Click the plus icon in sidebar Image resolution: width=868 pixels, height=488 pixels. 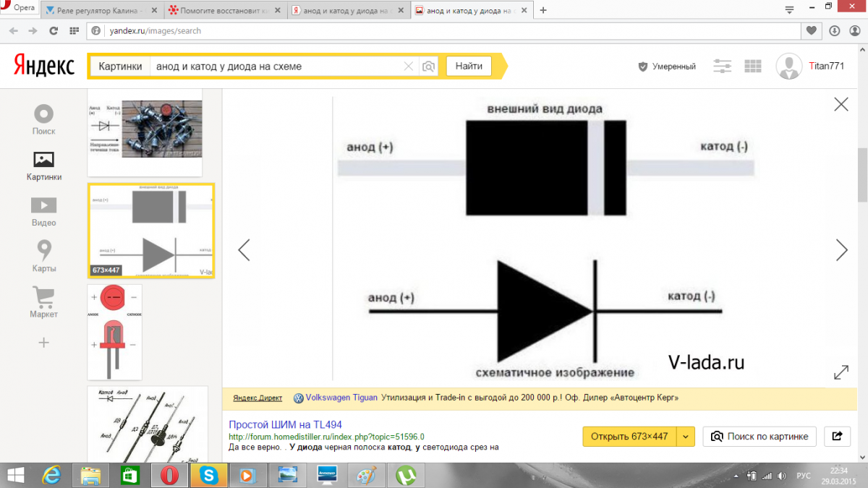pos(44,342)
